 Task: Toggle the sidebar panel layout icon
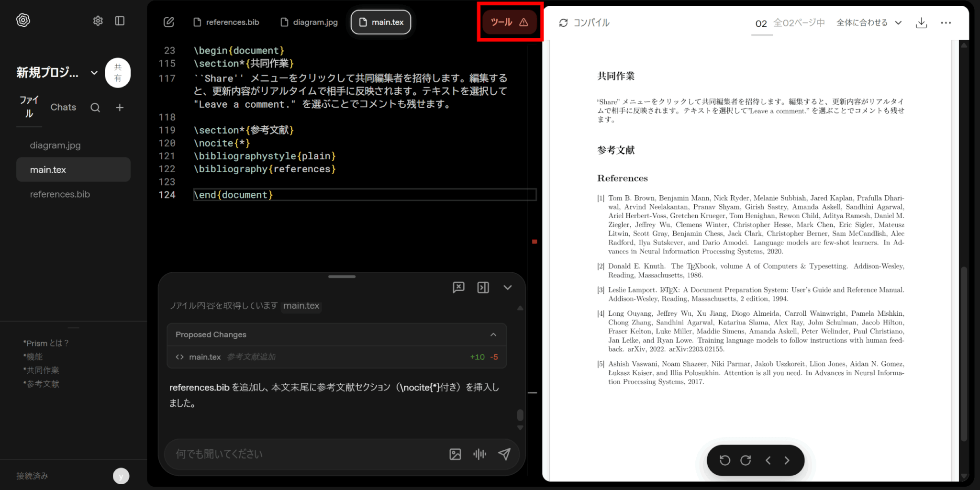pyautogui.click(x=120, y=21)
